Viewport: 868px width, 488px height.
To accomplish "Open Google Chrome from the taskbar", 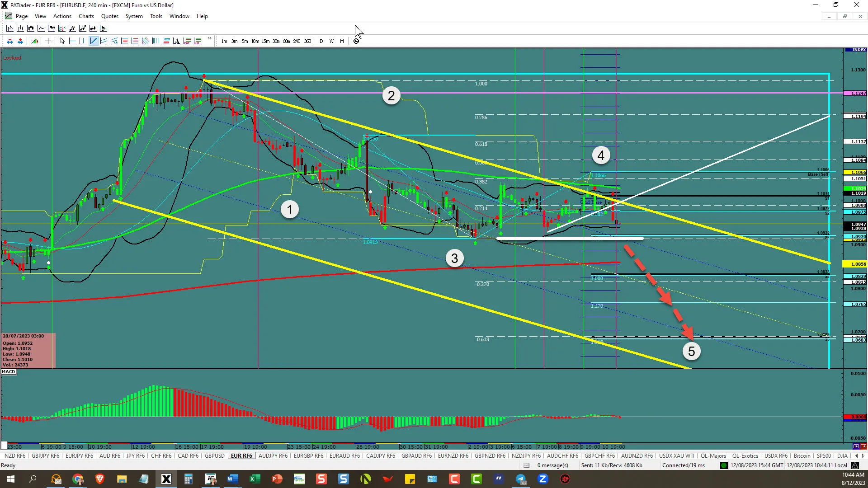I will pos(78,479).
